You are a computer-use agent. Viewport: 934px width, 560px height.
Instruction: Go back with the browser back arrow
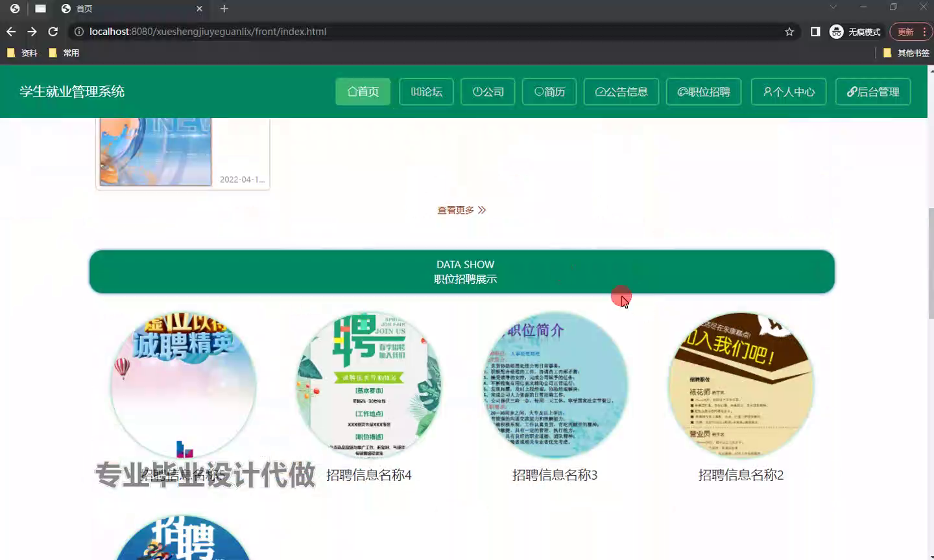tap(11, 32)
